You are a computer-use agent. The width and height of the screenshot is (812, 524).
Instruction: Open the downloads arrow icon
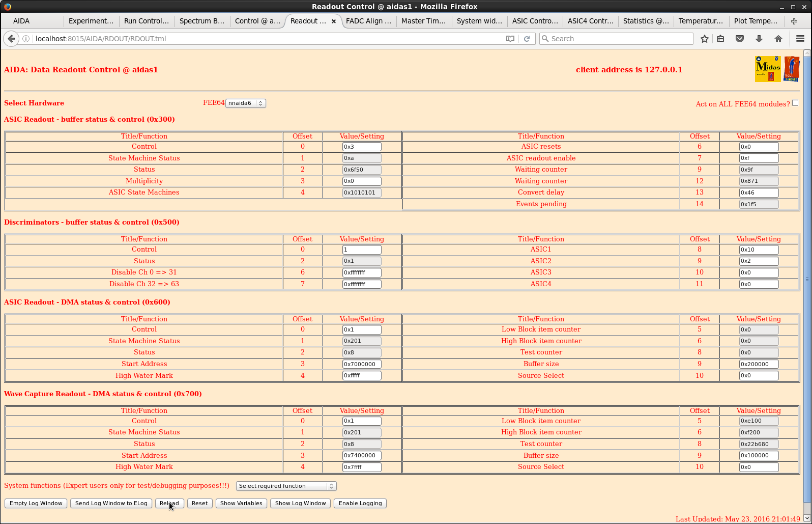click(x=759, y=39)
